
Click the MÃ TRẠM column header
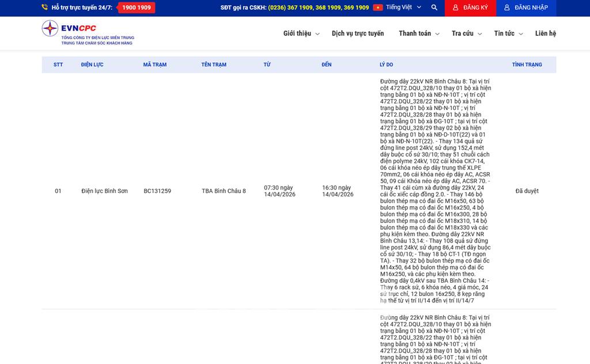pos(154,65)
